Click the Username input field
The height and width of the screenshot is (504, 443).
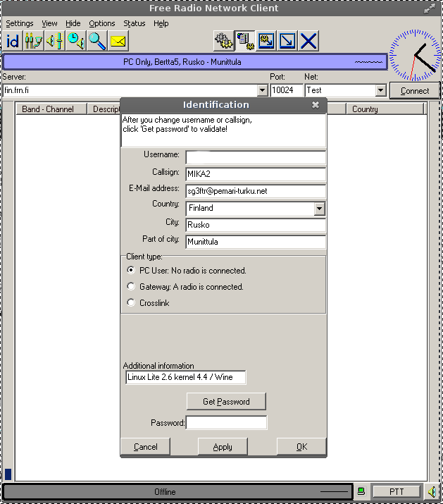[256, 157]
